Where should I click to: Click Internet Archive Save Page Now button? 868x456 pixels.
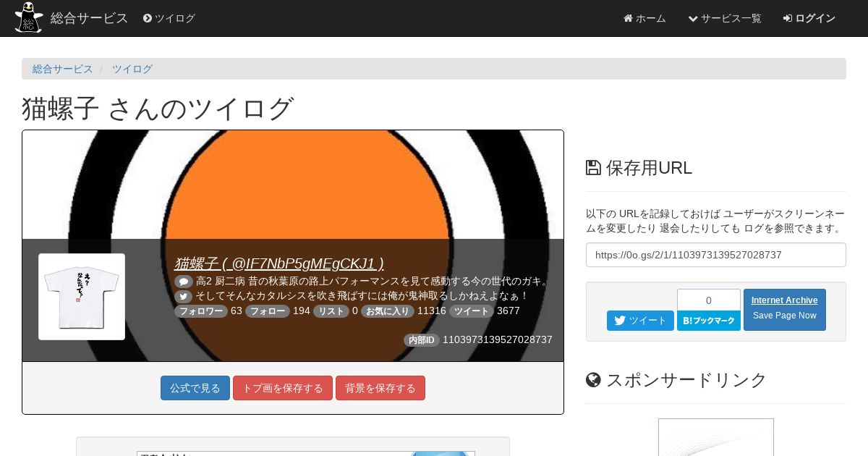(x=785, y=310)
